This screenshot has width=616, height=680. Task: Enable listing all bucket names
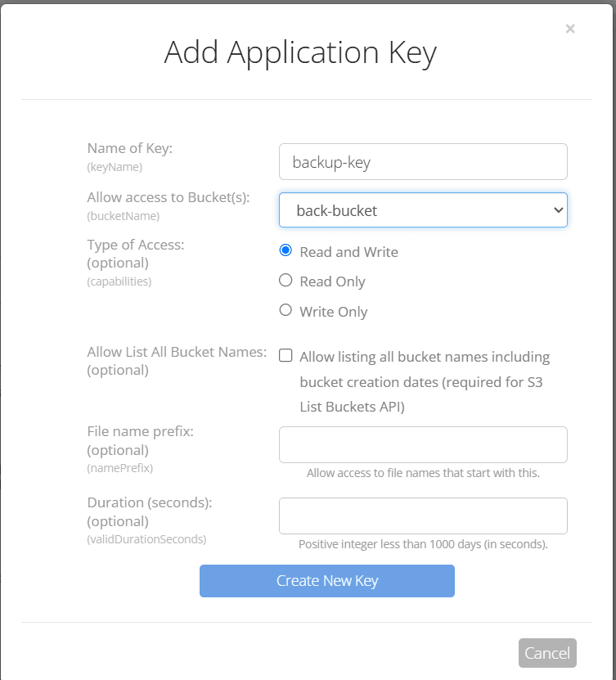click(285, 356)
